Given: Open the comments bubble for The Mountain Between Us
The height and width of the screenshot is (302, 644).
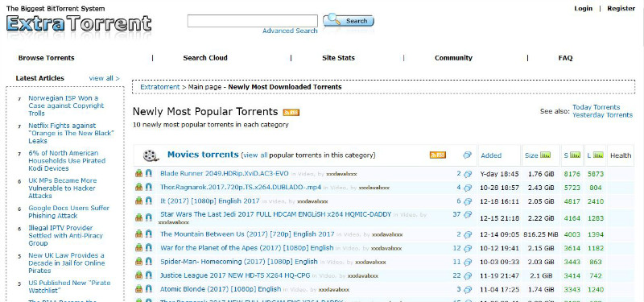Looking at the screenshot, I should (468, 234).
